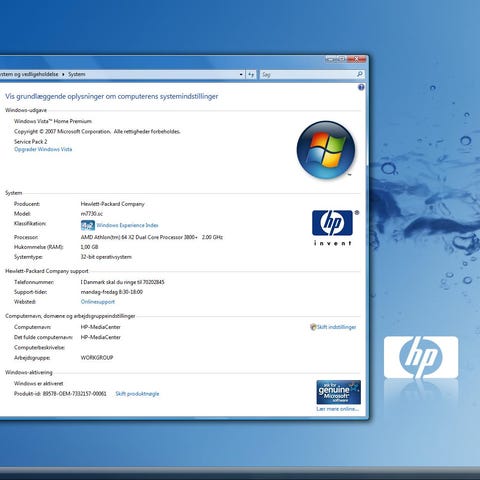Click the 32-bit operativsystem value
This screenshot has width=480, height=480.
click(x=106, y=257)
